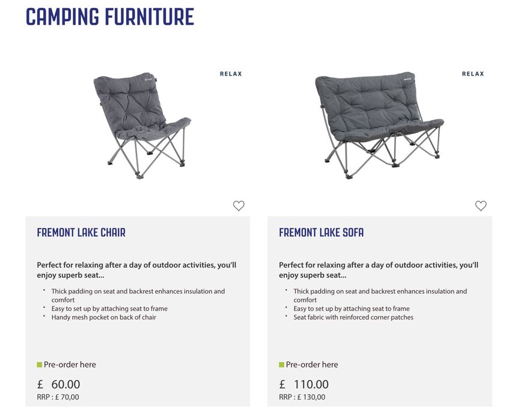Select 'Pre-order here' for the sofa
Image resolution: width=509 pixels, height=420 pixels.
(312, 365)
